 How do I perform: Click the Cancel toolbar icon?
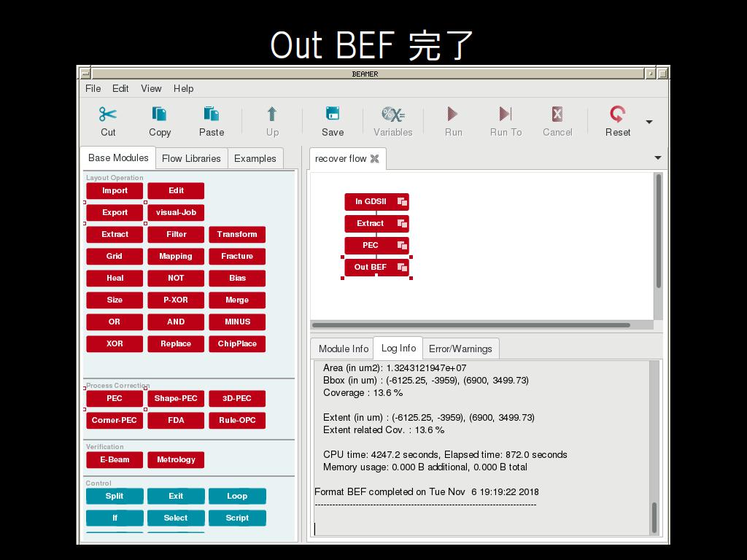tap(557, 114)
